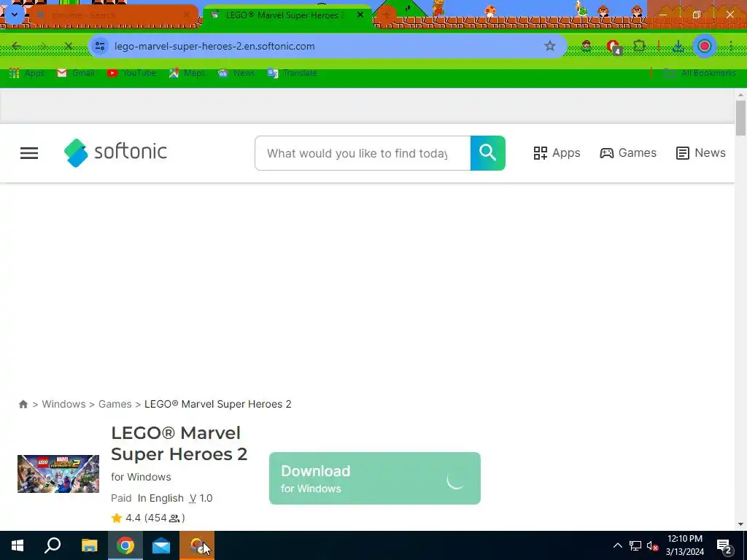
Task: Bookmark this page with the star icon
Action: click(550, 46)
